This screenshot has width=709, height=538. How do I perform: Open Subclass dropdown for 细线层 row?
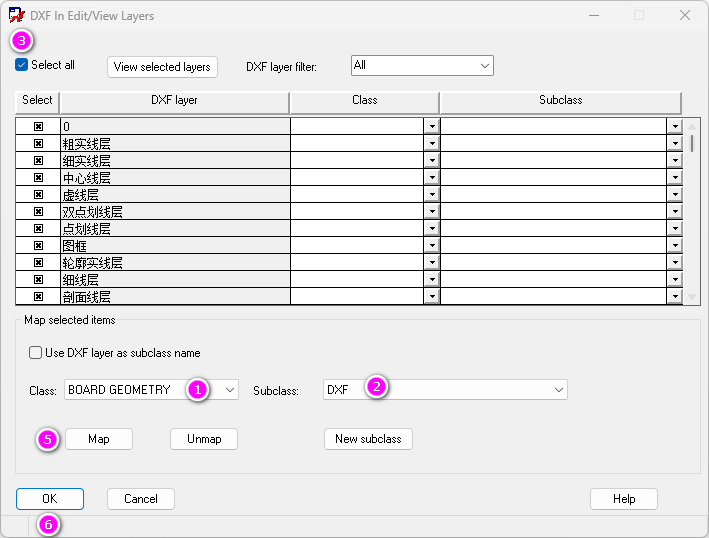[x=675, y=279]
